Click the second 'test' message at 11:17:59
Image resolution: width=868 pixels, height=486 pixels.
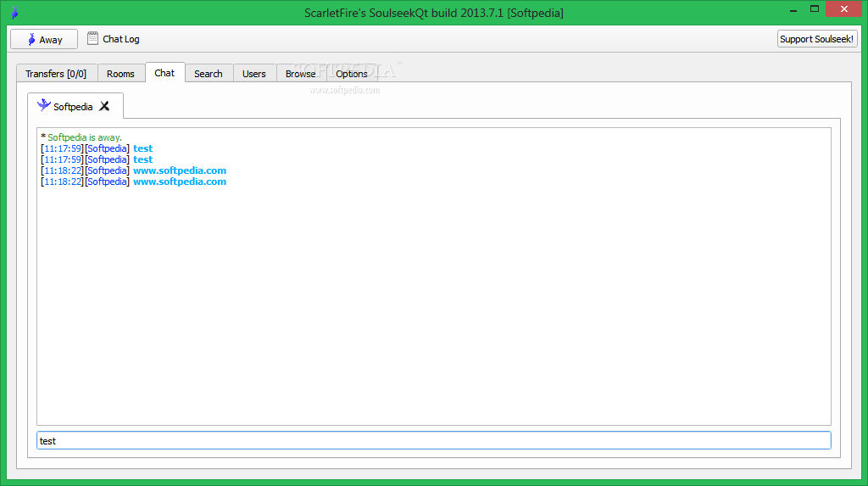pyautogui.click(x=142, y=159)
